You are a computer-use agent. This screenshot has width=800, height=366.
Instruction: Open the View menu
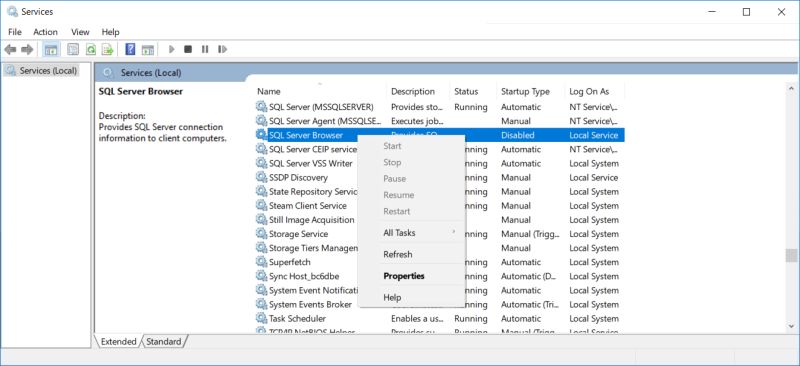click(x=80, y=32)
